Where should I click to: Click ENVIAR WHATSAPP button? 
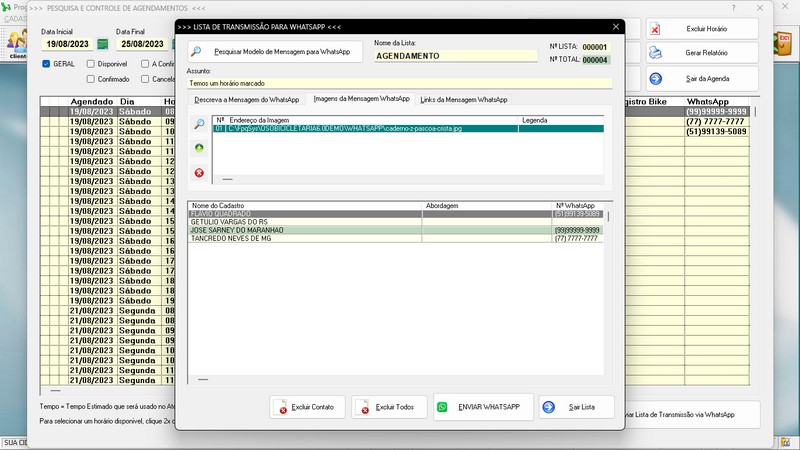(x=483, y=407)
